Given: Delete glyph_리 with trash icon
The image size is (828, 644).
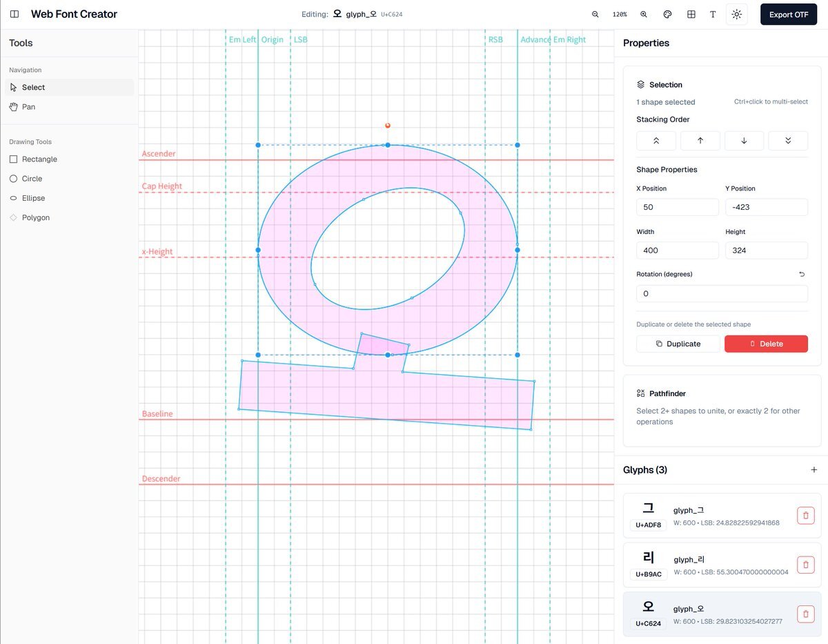Looking at the screenshot, I should click(x=805, y=565).
